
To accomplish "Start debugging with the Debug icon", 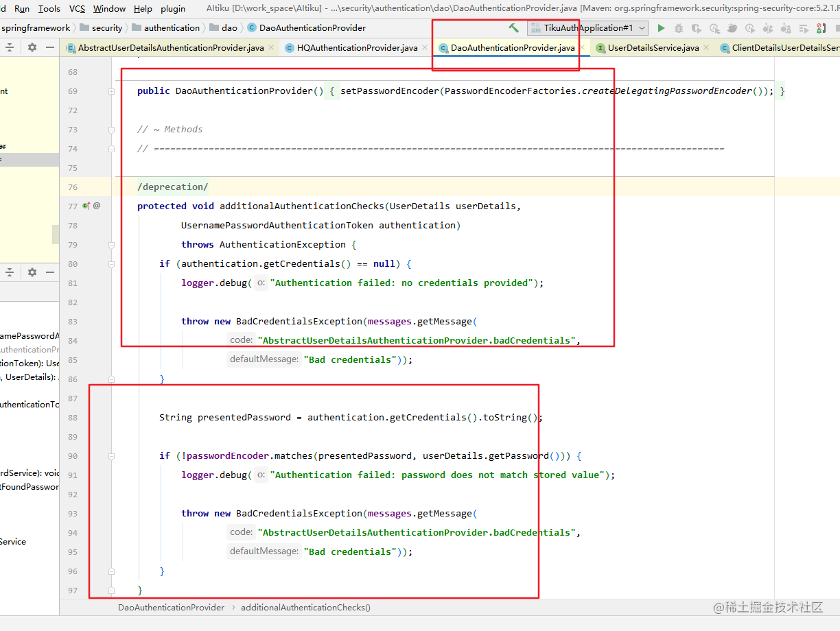I will tap(679, 28).
